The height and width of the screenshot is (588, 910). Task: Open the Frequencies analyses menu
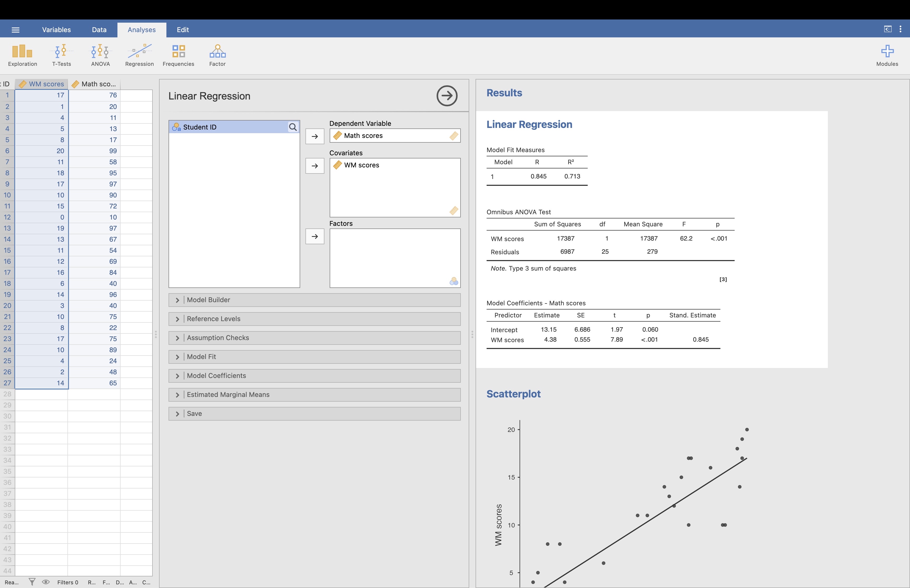pos(178,55)
